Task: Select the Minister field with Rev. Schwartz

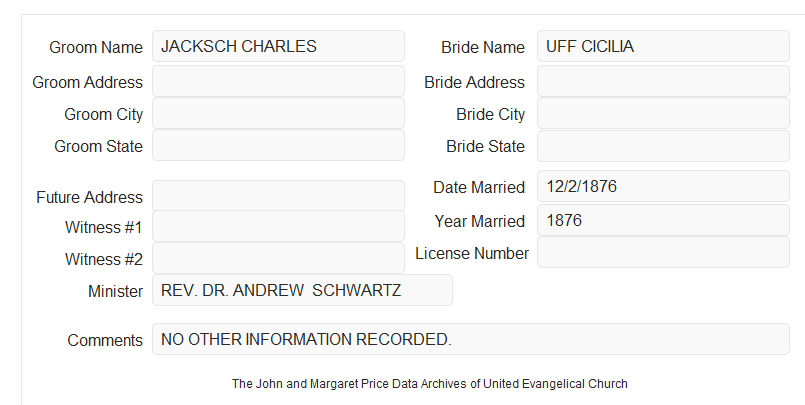Action: pyautogui.click(x=302, y=290)
